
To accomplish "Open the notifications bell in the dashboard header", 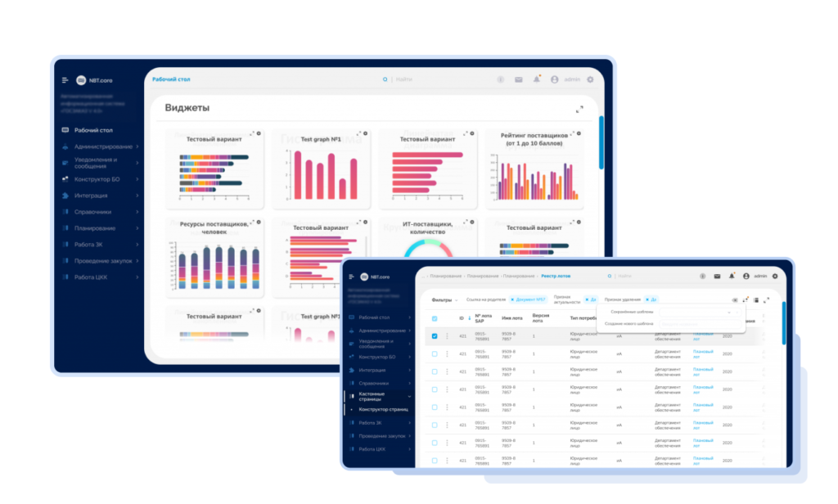I will (x=537, y=79).
